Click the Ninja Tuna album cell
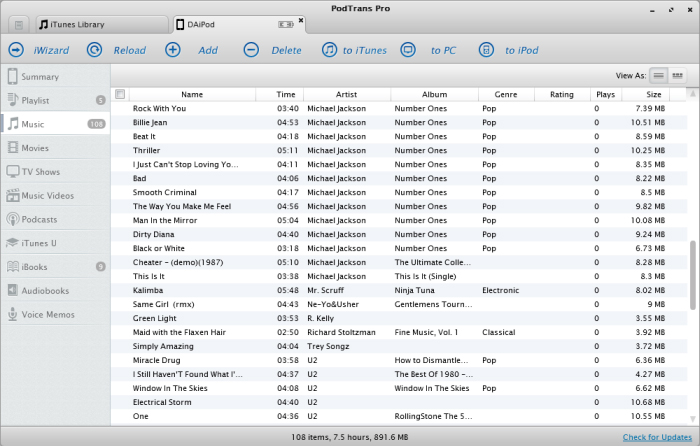 pyautogui.click(x=414, y=290)
